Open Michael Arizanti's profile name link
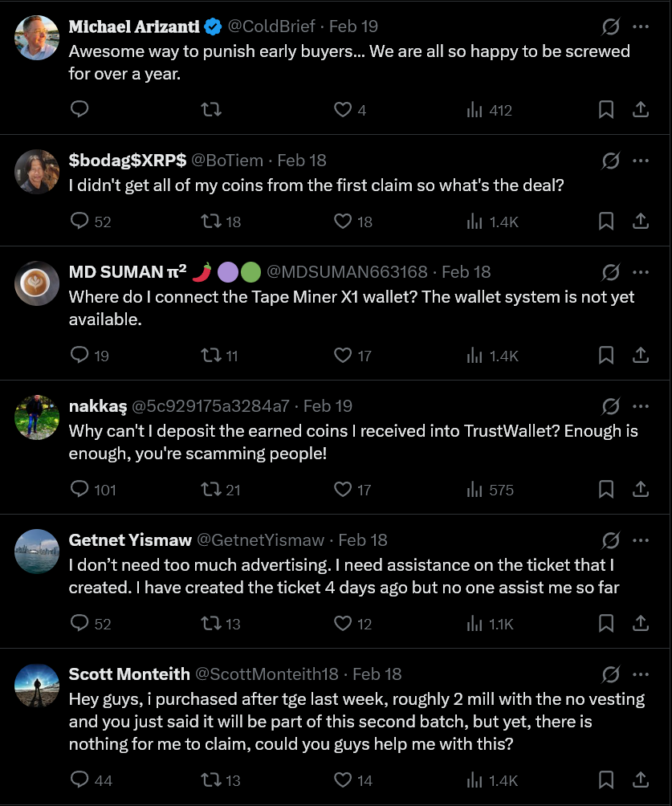 click(135, 26)
